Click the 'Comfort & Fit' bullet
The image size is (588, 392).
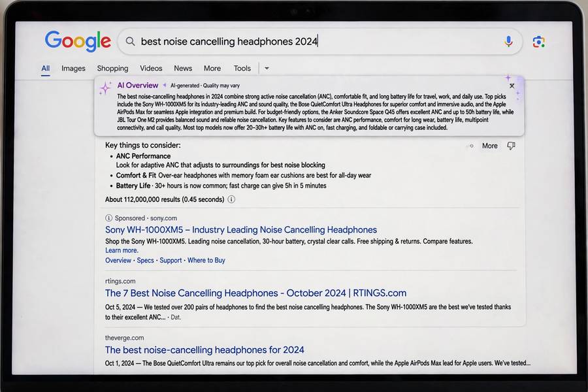[x=136, y=175]
